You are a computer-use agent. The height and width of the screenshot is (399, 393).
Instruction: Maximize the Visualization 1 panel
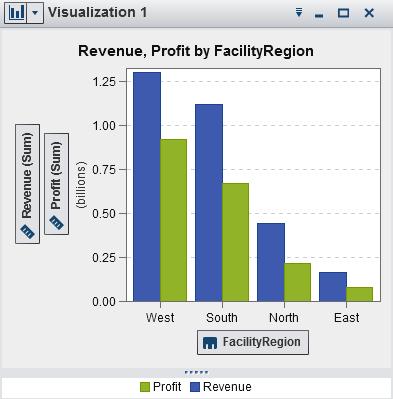click(x=344, y=13)
